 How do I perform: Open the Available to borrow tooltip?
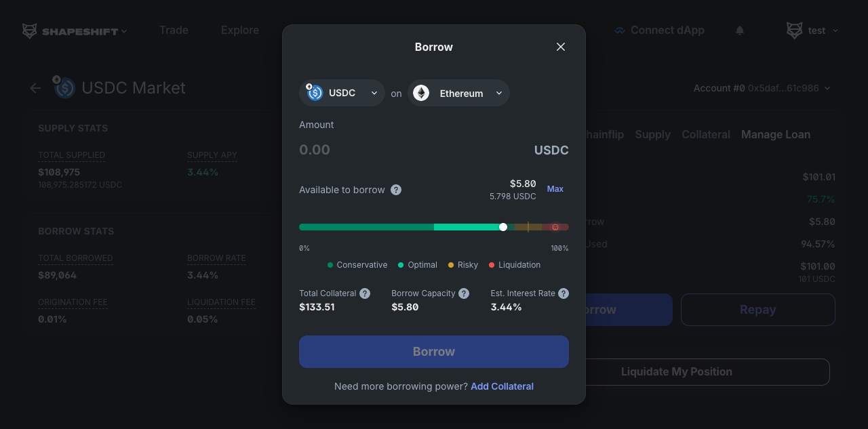click(x=395, y=190)
